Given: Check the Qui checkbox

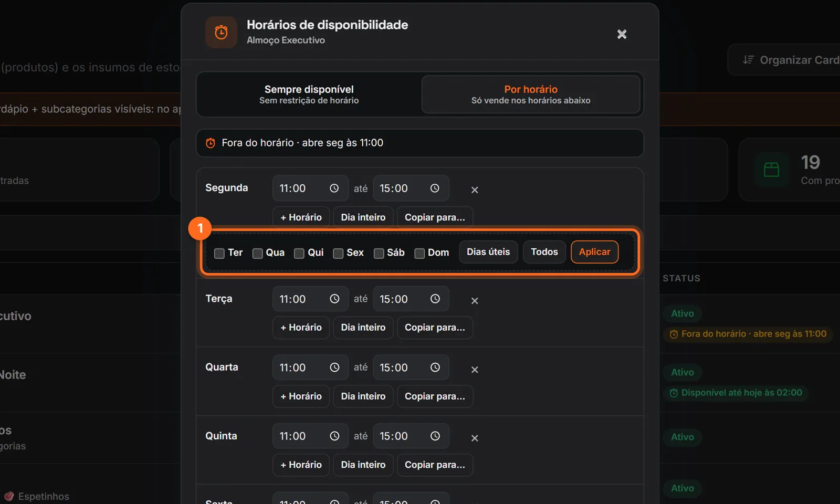Looking at the screenshot, I should [x=299, y=253].
